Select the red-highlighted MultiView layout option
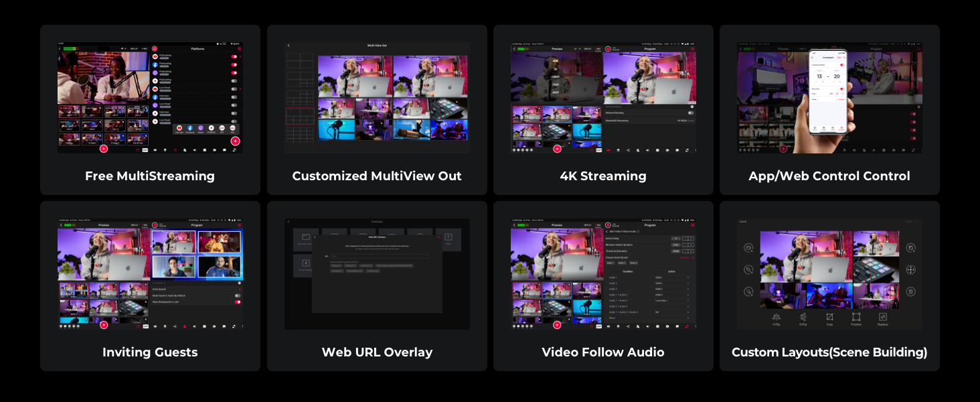The image size is (980, 402). [x=299, y=116]
